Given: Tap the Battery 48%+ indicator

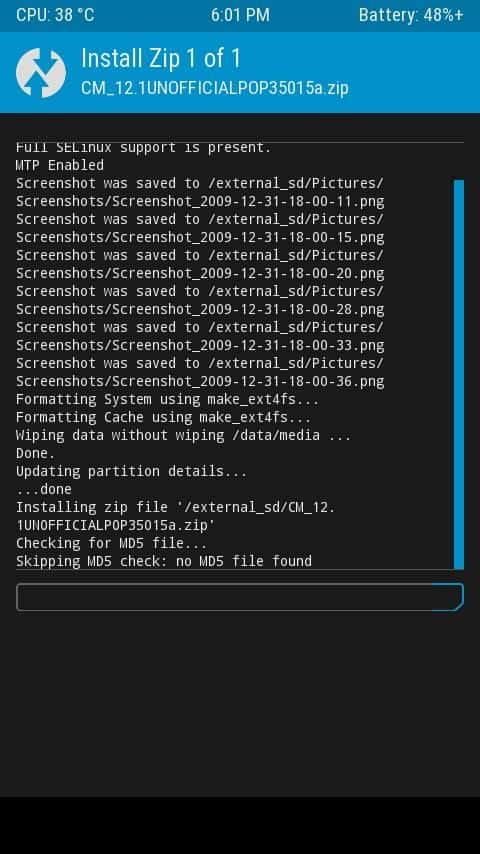Looking at the screenshot, I should coord(411,15).
